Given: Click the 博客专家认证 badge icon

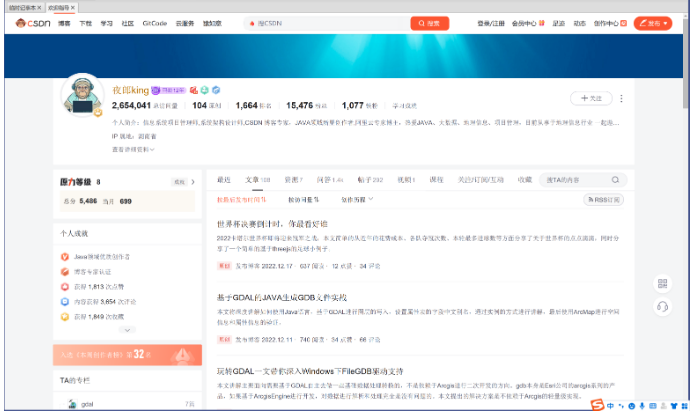Looking at the screenshot, I should 65,271.
